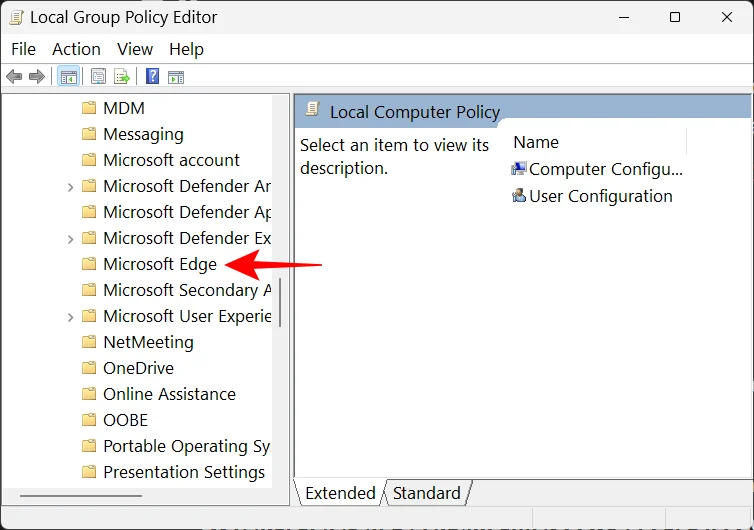This screenshot has width=754, height=530.
Task: Select the Presentation Settings tree item
Action: coord(184,472)
